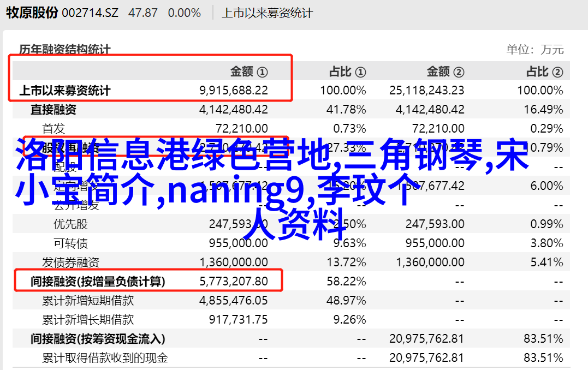Select the 间接融资(按筹资现金流入) row label
The image size is (588, 370).
click(98, 339)
